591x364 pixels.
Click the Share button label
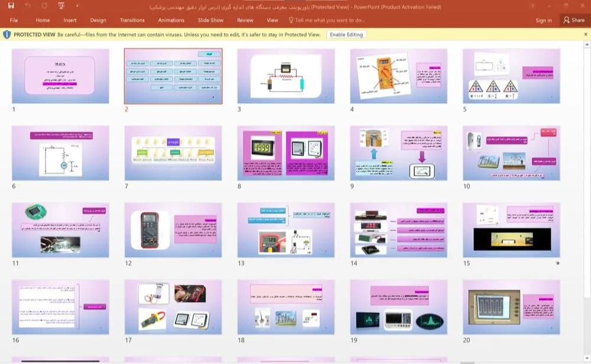(x=578, y=20)
